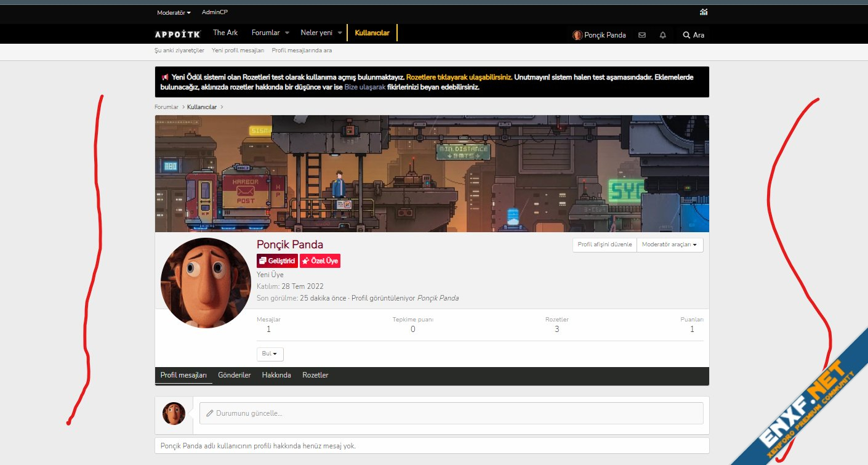Click the Kullanıcılar breadcrumb
Screen dimensions: 868x465
click(x=203, y=107)
